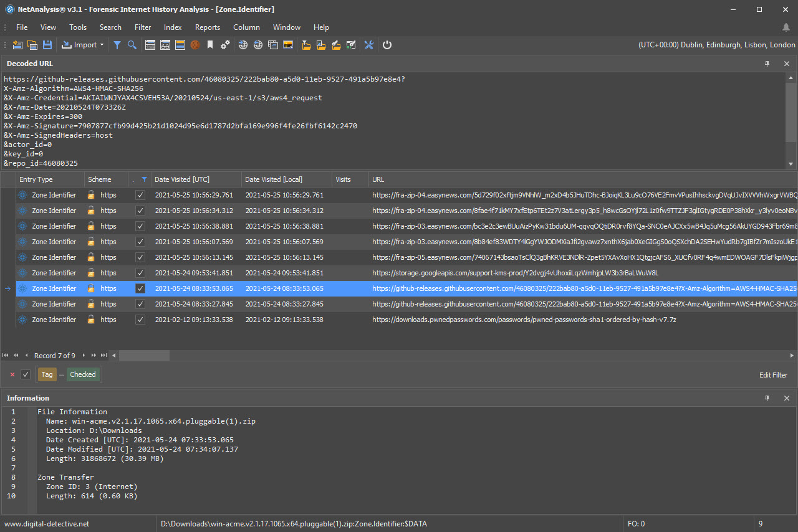
Task: Click the first globe icon in toolbar
Action: (x=243, y=45)
